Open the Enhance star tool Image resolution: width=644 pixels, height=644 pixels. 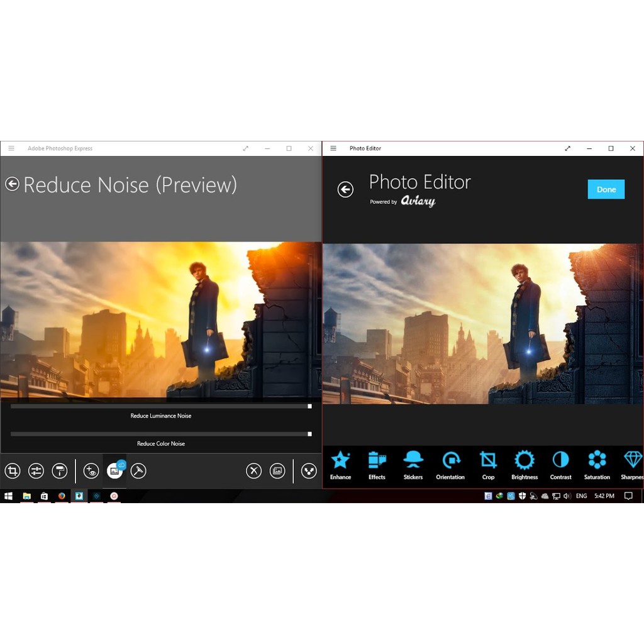pyautogui.click(x=340, y=464)
